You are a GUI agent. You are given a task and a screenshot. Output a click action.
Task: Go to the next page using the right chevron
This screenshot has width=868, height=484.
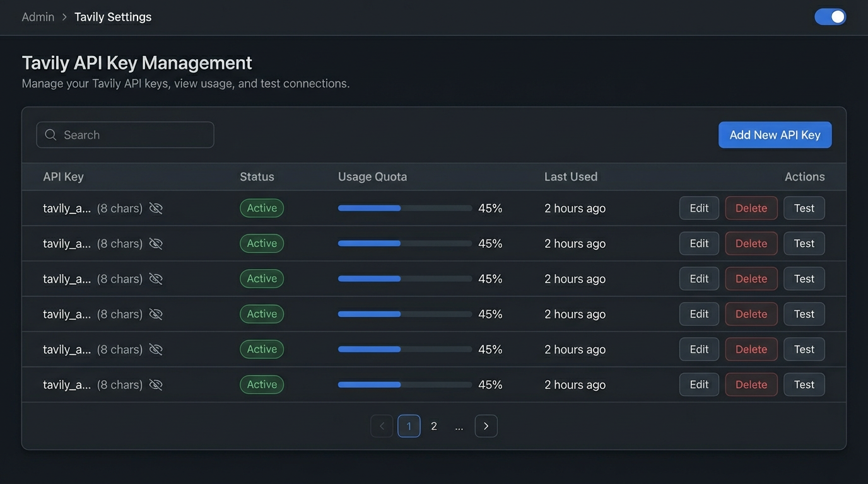coord(486,426)
